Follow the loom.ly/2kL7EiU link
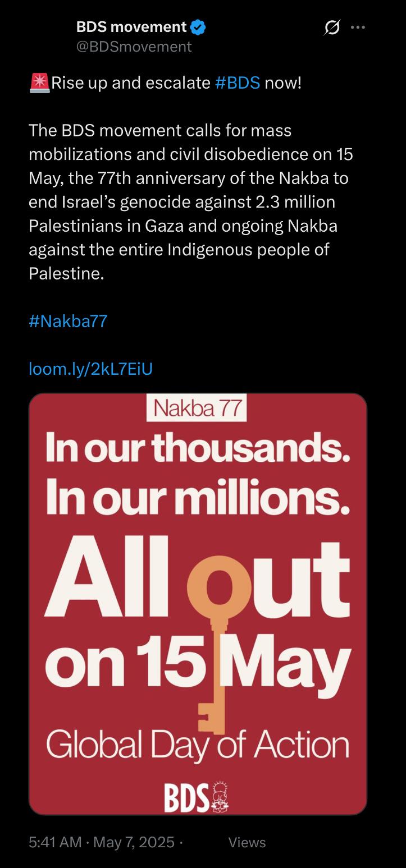Image resolution: width=406 pixels, height=868 pixels. [x=90, y=369]
